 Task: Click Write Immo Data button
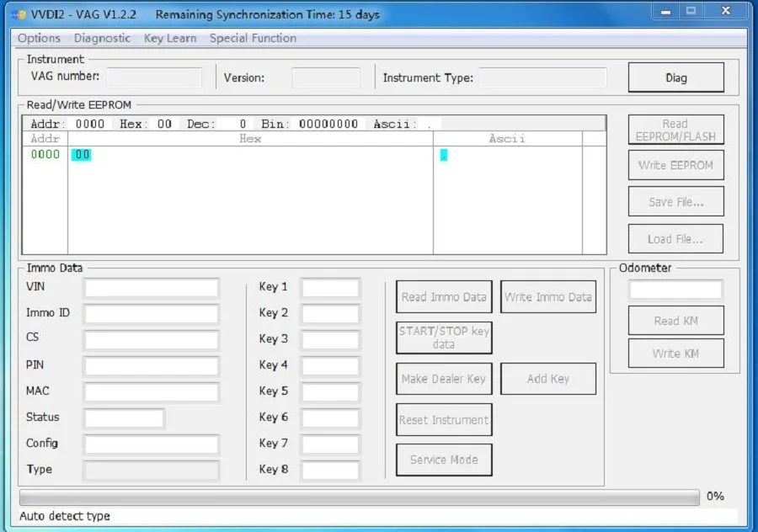coord(548,296)
